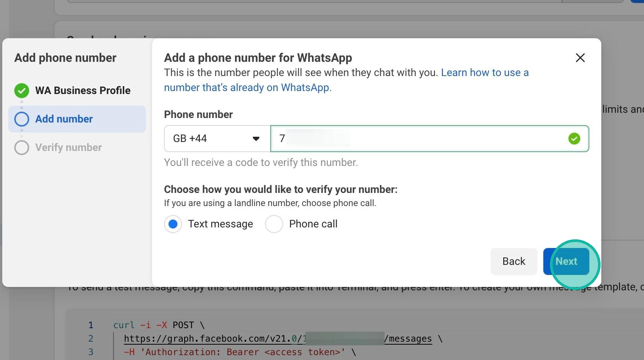The image size is (644, 360).
Task: Click the Verify number step circle icon
Action: (22, 148)
